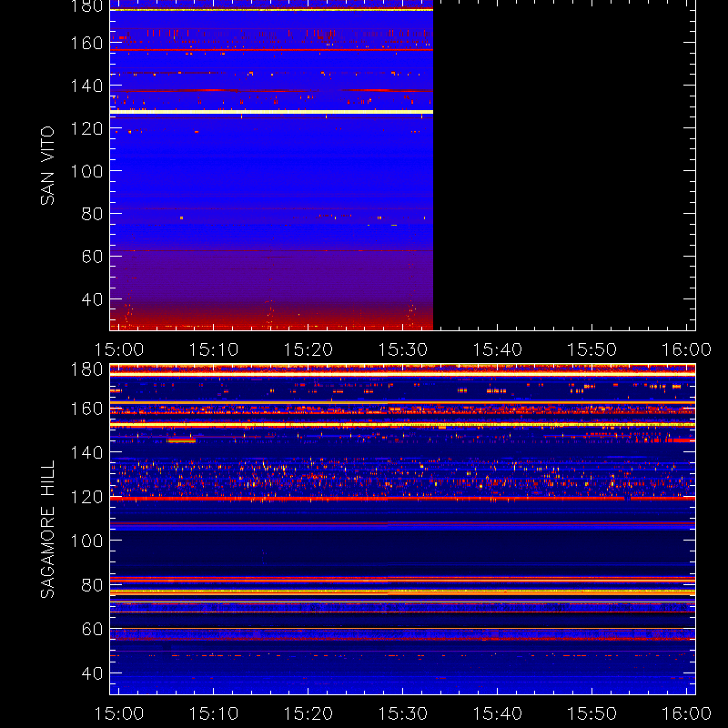Viewport: 728px width, 728px height.
Task: Click 15:00 time label of San Vito plot
Action: point(119,349)
